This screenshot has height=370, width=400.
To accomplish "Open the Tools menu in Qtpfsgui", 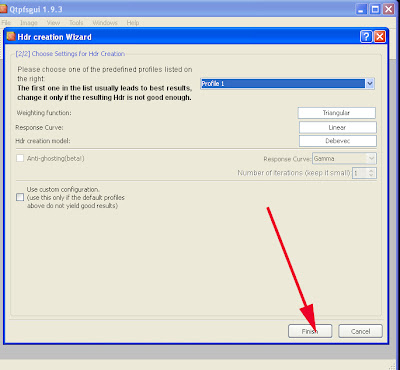I will [76, 23].
